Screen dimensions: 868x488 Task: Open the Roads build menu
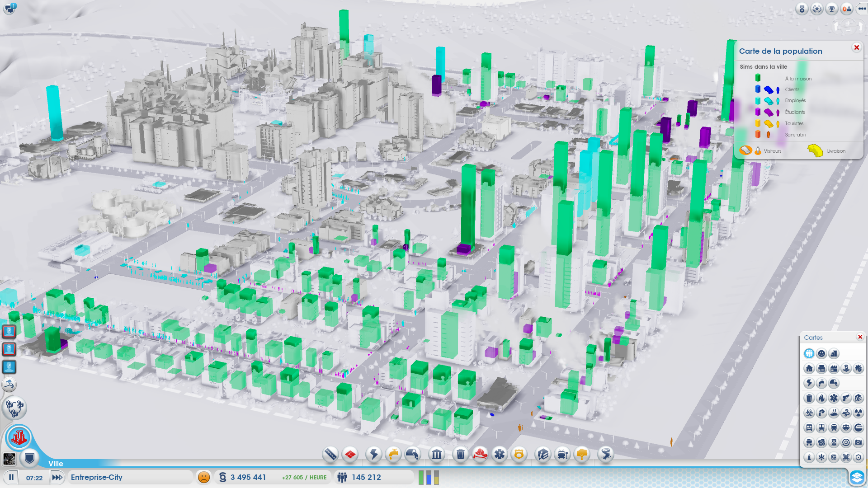(330, 454)
